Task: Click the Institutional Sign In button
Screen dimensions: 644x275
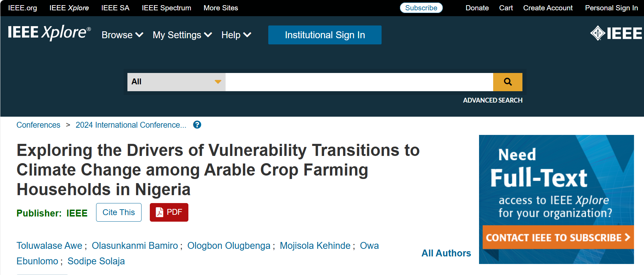Action: coord(325,35)
